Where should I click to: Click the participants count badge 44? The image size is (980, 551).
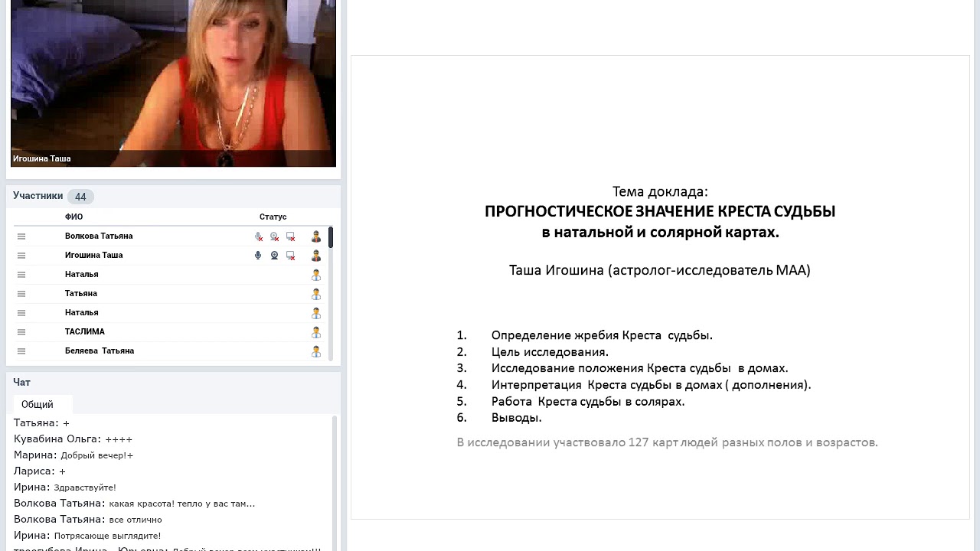point(80,197)
